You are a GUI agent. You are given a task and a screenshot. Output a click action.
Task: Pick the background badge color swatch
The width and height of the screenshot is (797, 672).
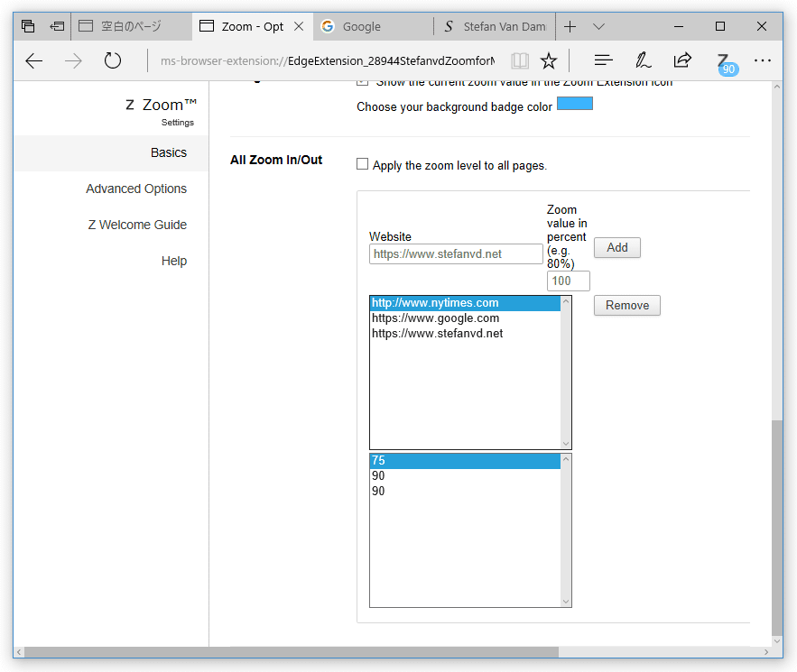pos(575,104)
